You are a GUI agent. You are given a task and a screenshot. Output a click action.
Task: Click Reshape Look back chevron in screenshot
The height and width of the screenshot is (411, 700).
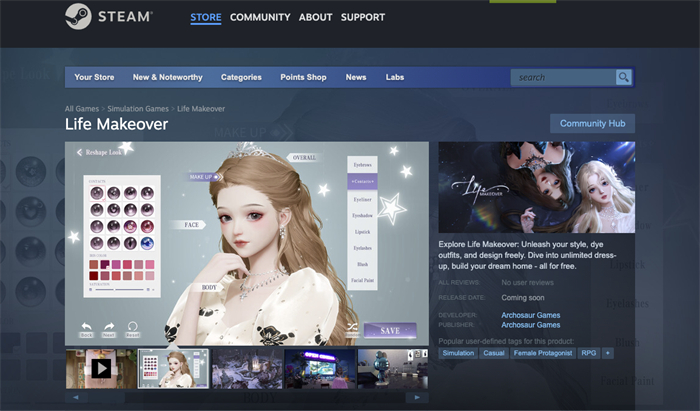pyautogui.click(x=79, y=152)
